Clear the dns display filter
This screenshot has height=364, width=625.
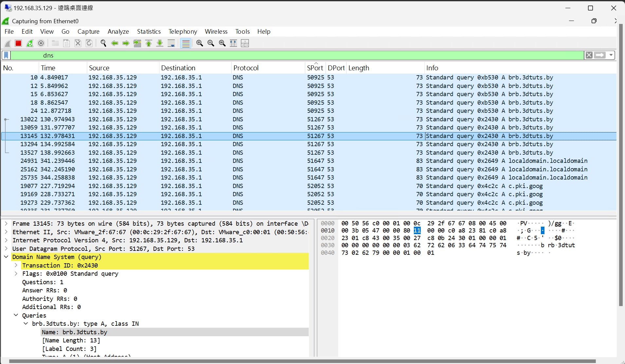pyautogui.click(x=589, y=55)
